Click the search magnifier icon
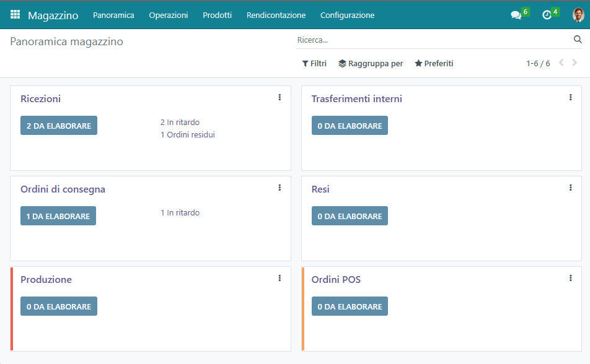 pos(578,40)
